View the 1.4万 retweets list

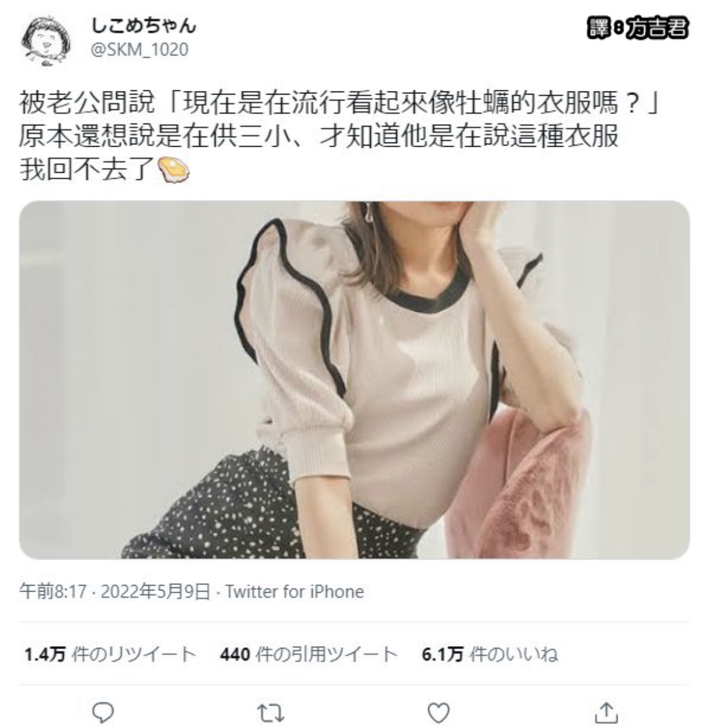click(110, 655)
